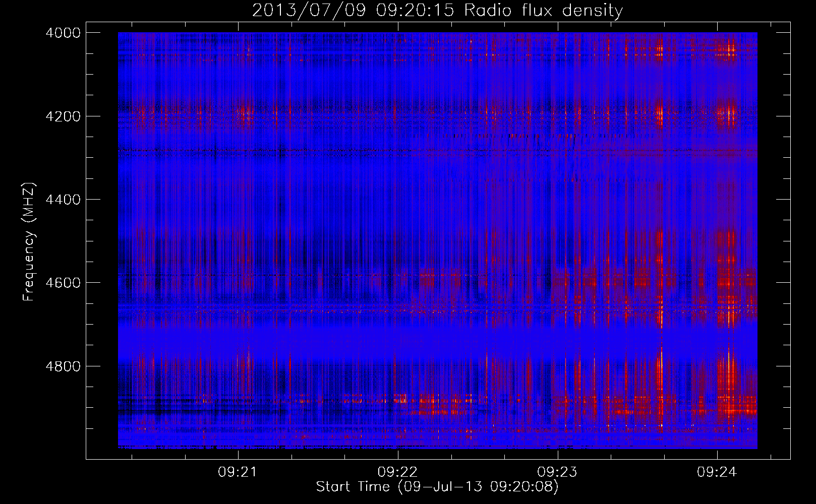Click the y-axis label "4600"
Image resolution: width=816 pixels, height=504 pixels.
tap(63, 283)
